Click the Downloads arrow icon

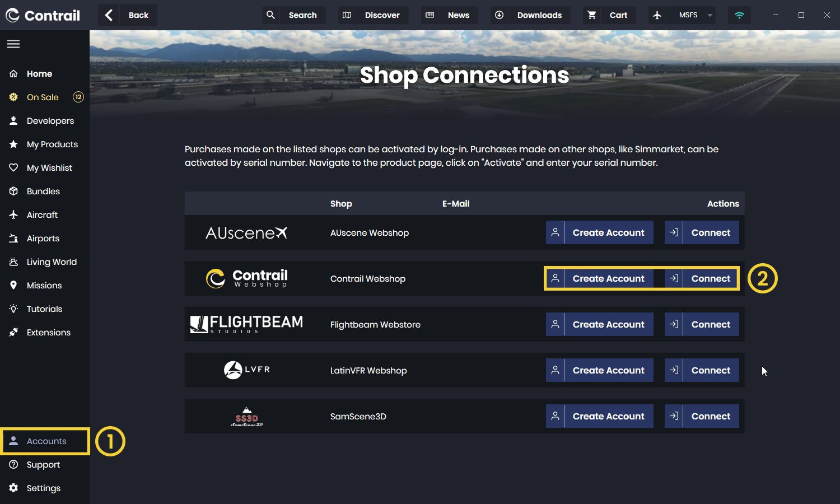(500, 15)
